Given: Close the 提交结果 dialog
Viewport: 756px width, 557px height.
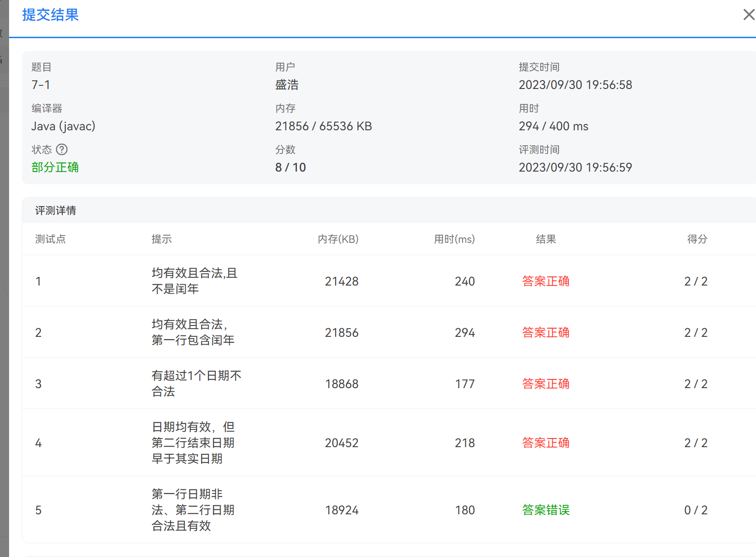Looking at the screenshot, I should [x=749, y=15].
